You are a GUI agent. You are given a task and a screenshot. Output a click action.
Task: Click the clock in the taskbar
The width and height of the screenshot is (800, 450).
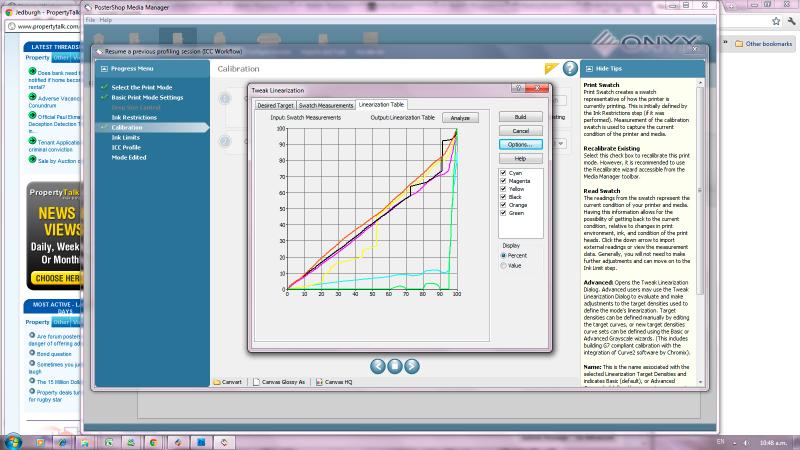(x=773, y=442)
